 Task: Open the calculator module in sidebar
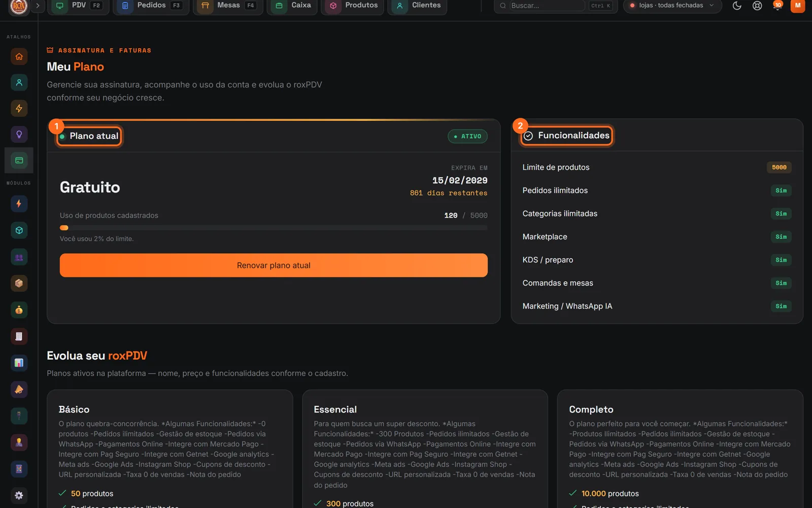[x=19, y=469]
